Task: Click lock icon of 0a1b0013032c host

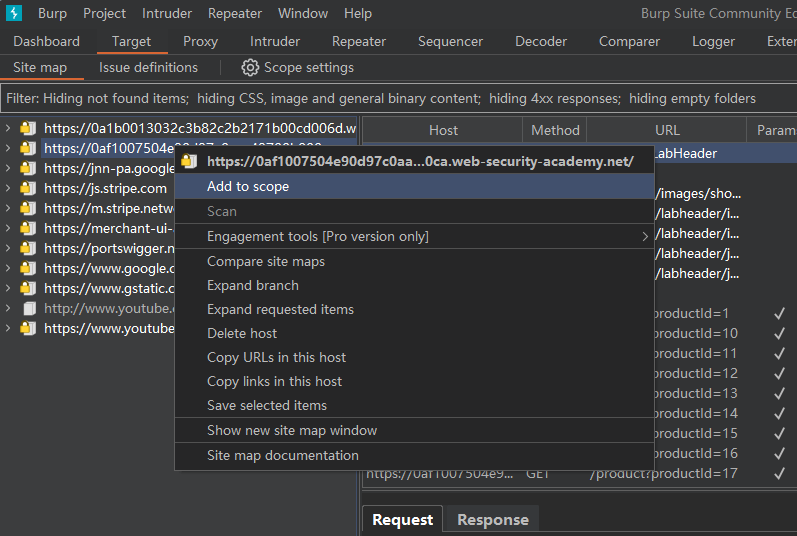Action: coord(28,128)
